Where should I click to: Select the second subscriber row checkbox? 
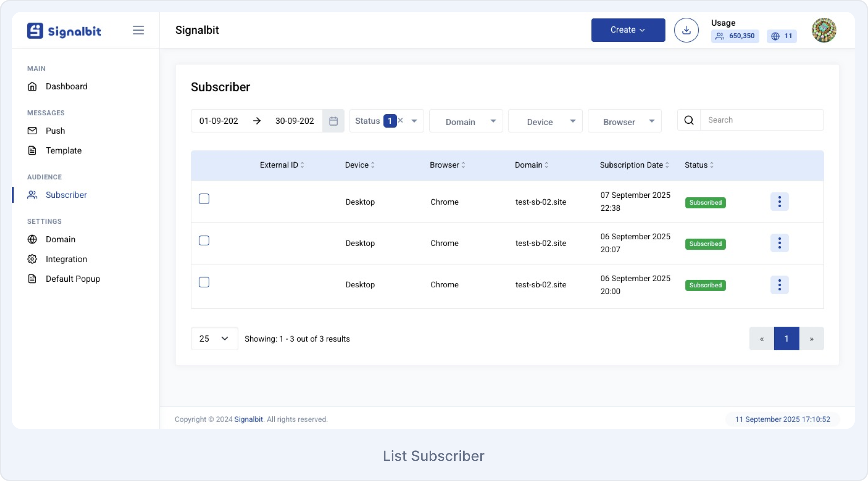point(204,240)
